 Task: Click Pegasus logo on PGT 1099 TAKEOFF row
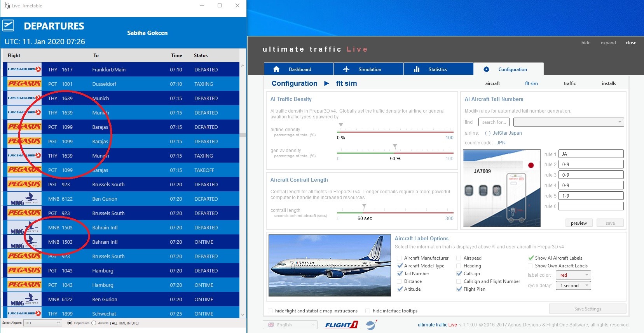[24, 170]
